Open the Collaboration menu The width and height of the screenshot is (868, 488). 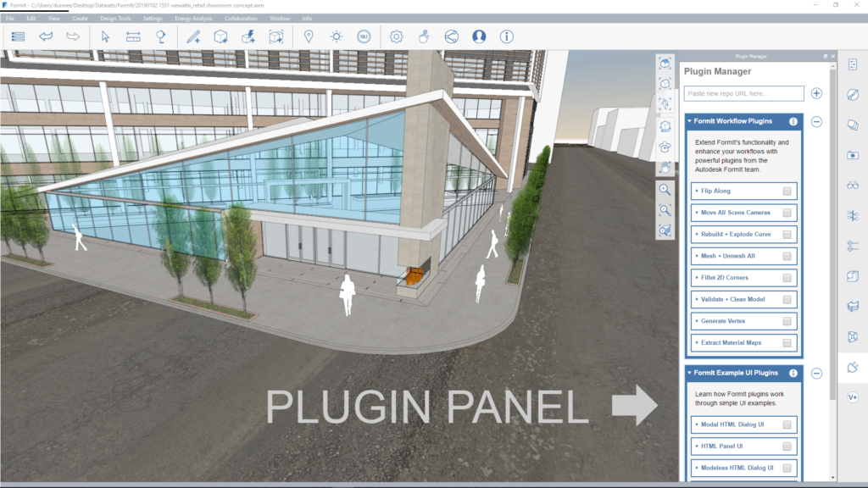pos(241,19)
